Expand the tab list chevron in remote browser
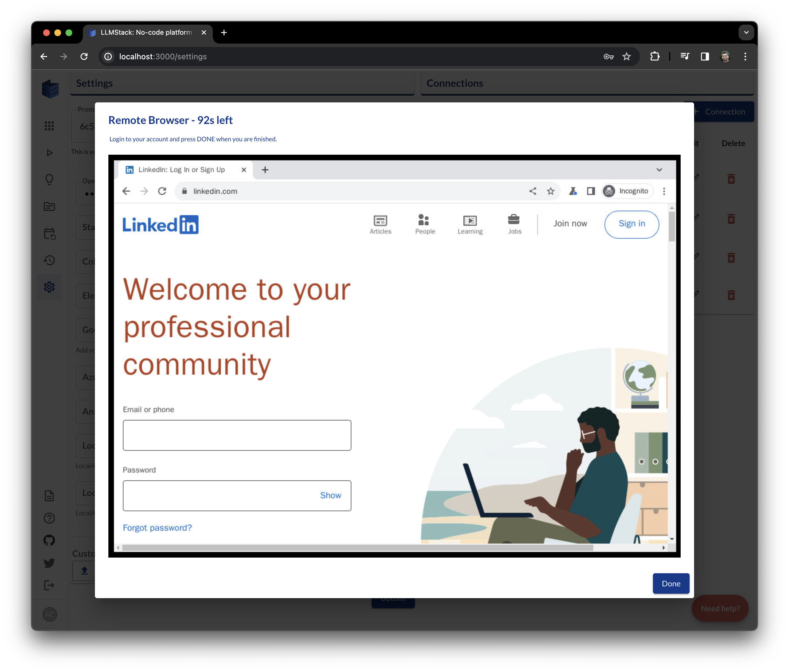The image size is (789, 672). click(659, 170)
